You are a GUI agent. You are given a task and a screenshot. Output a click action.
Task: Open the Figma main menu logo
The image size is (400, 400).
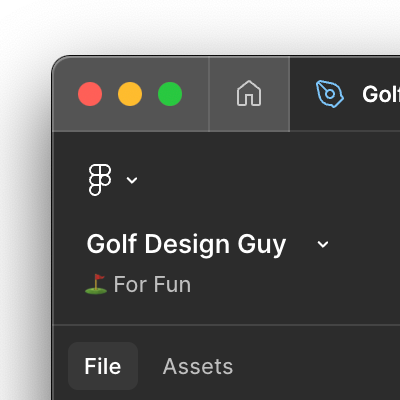pyautogui.click(x=100, y=180)
